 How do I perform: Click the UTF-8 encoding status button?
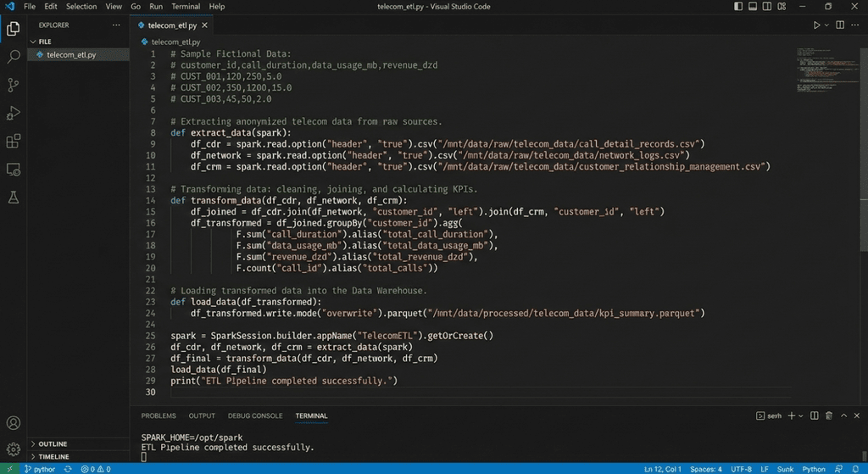pyautogui.click(x=740, y=469)
